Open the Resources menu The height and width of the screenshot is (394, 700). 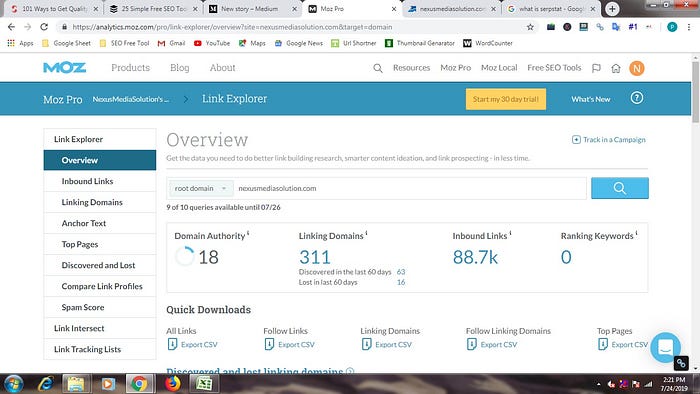[x=411, y=68]
